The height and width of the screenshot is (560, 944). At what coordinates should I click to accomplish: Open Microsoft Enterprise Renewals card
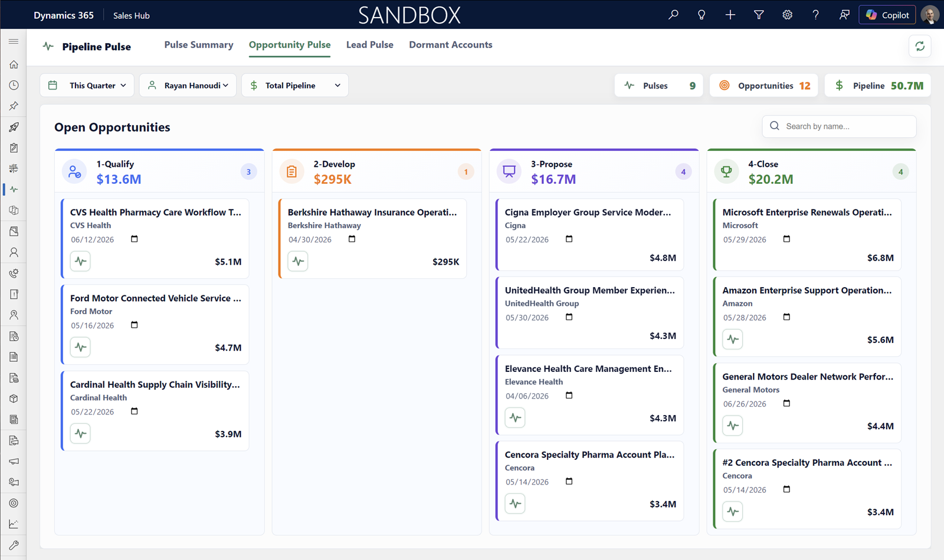[808, 235]
